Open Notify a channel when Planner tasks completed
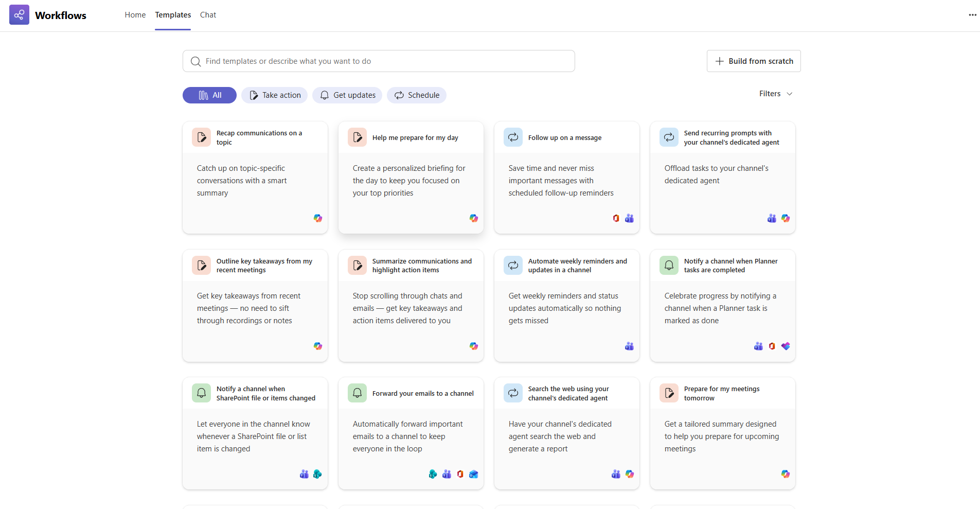The height and width of the screenshot is (509, 980). 723,306
